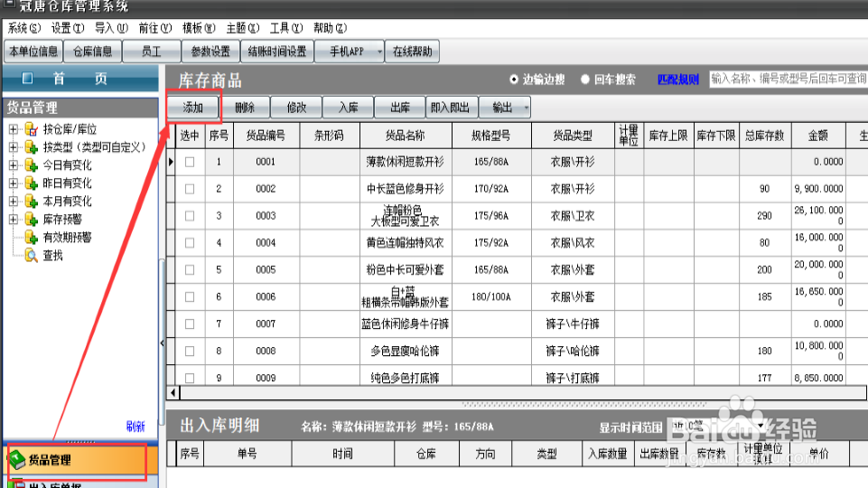868x488 pixels.
Task: Open the 导入 menu
Action: 111,28
